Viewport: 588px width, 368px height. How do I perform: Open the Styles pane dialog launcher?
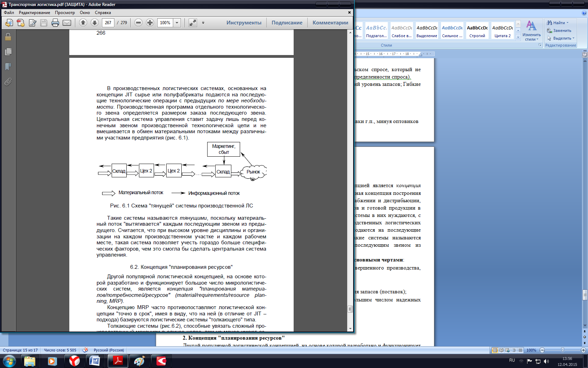click(540, 45)
